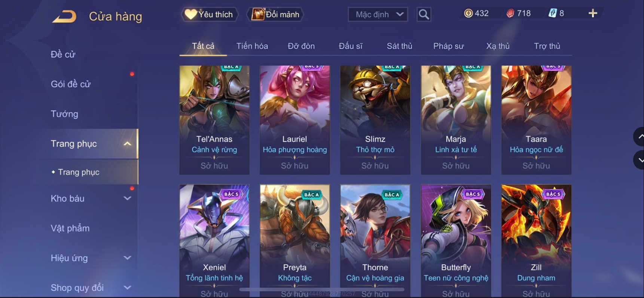The image size is (644, 298).
Task: Click the horizontal scrollbar at bottom
Action: [322, 289]
